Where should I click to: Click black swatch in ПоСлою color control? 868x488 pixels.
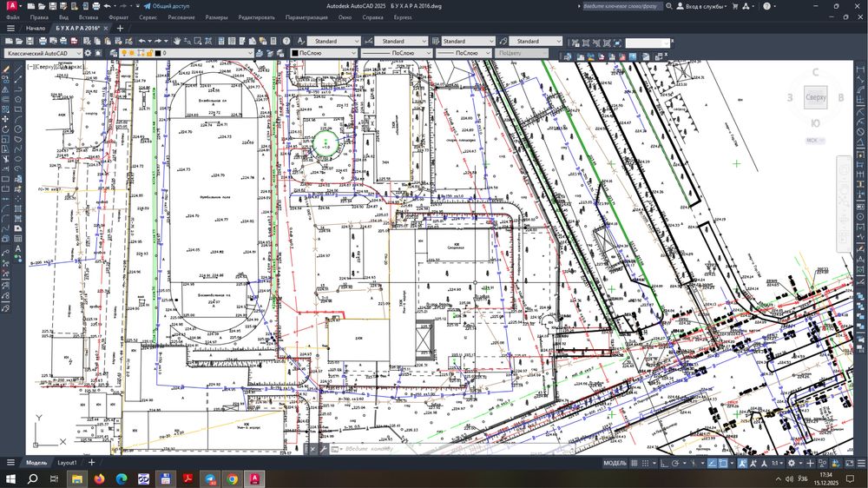[295, 53]
